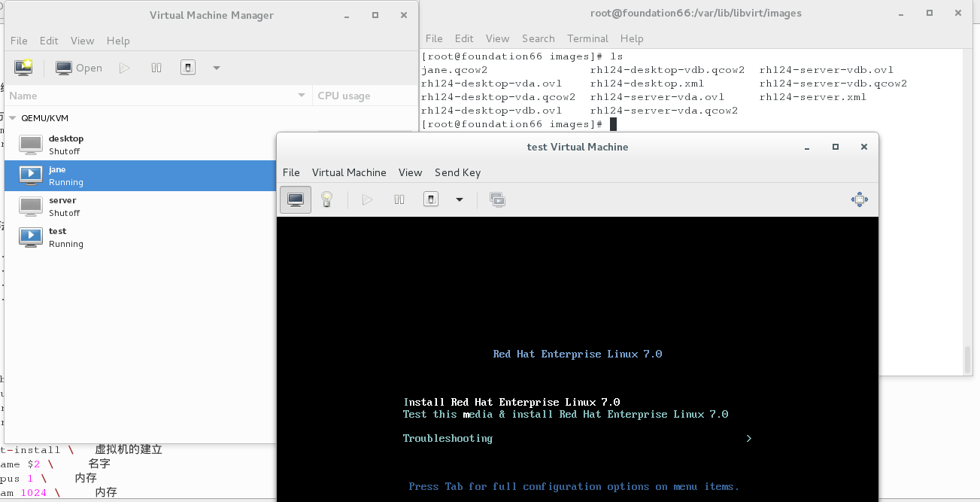Select Install Red Hat Enterprise Linux 7.0
Viewport: 980px width, 502px height.
click(511, 402)
